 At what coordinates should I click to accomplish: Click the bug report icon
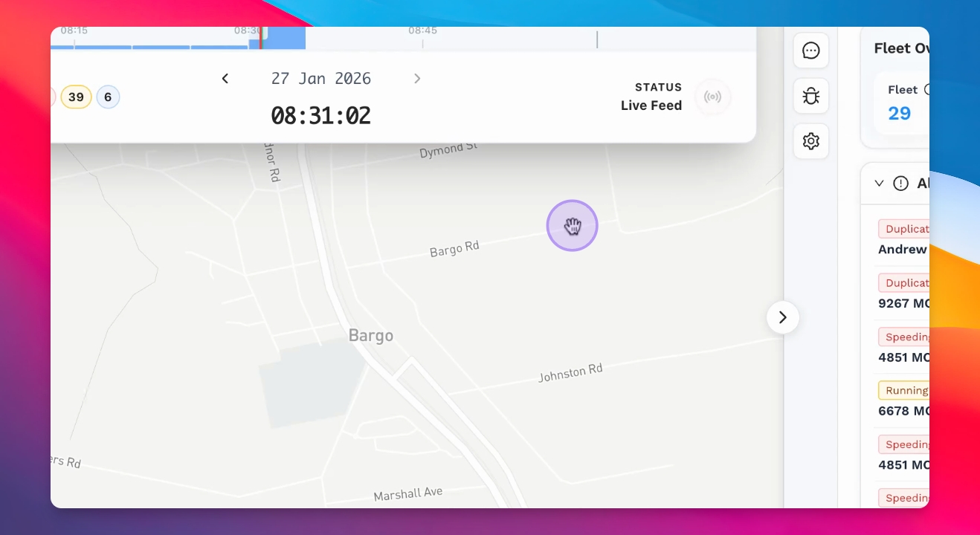click(x=811, y=96)
